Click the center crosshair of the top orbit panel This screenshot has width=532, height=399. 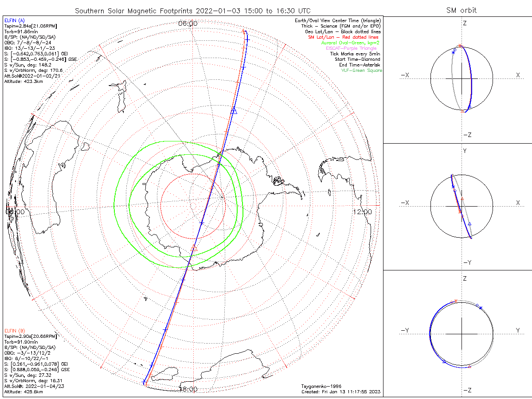[x=462, y=78]
